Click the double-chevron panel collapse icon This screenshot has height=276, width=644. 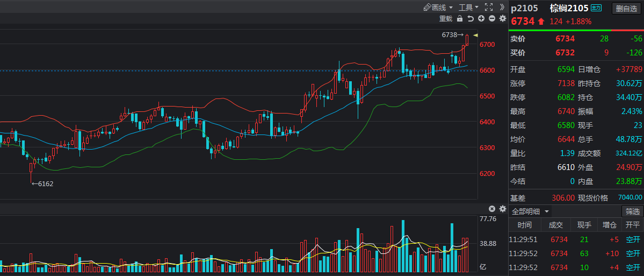click(502, 7)
